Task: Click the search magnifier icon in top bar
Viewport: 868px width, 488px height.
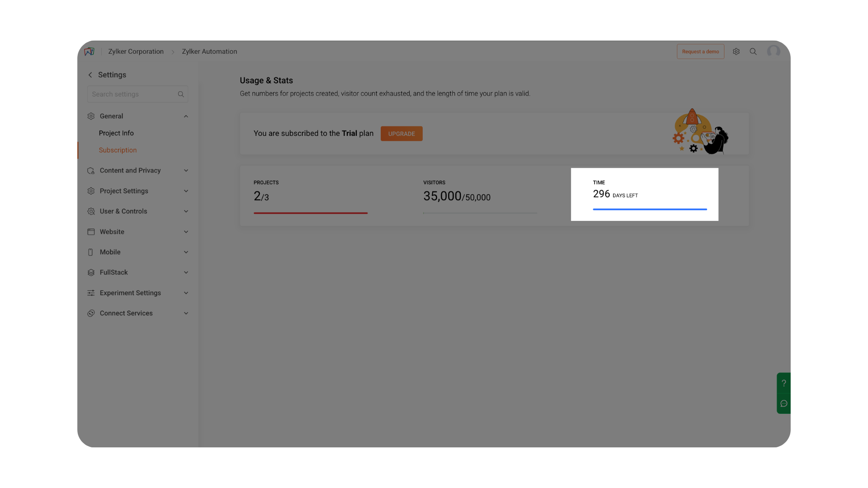Action: (753, 52)
